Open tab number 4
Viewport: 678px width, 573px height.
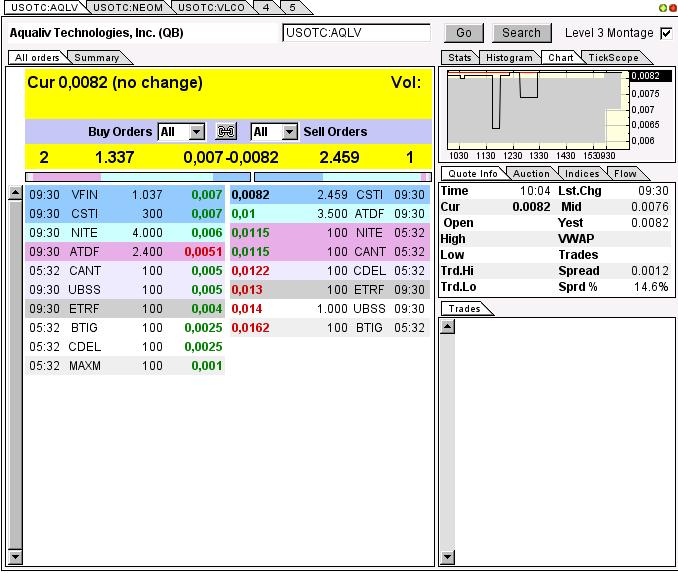266,7
